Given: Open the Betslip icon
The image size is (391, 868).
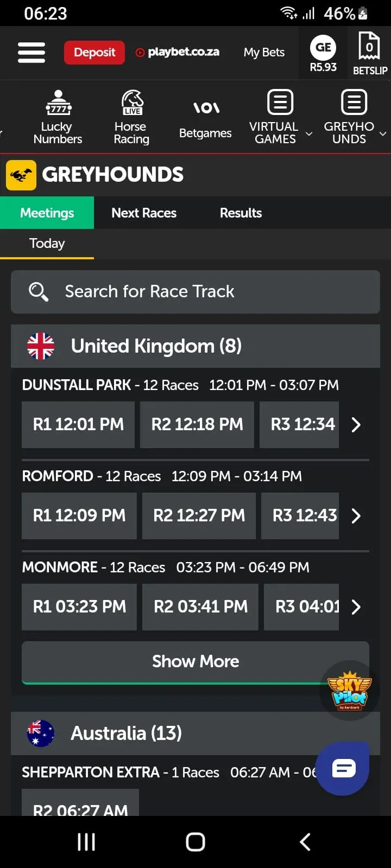Looking at the screenshot, I should (370, 53).
